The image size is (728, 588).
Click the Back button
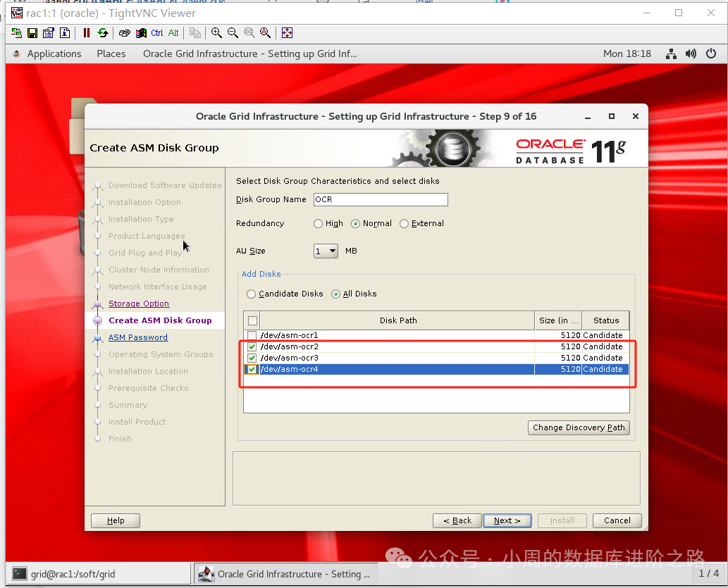457,520
